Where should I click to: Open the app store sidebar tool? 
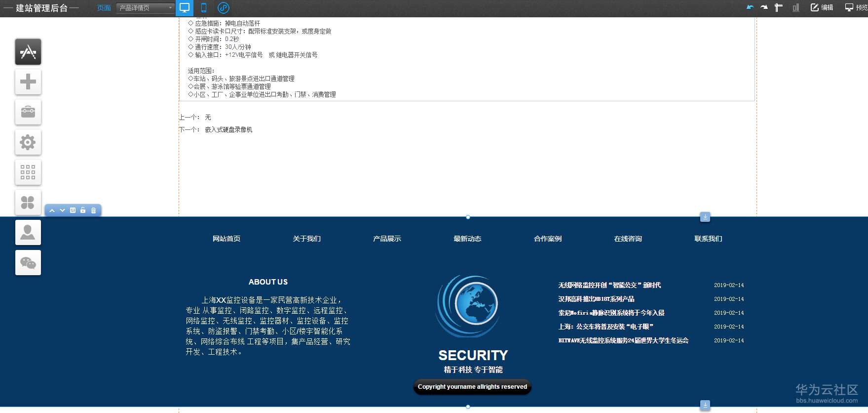click(28, 52)
